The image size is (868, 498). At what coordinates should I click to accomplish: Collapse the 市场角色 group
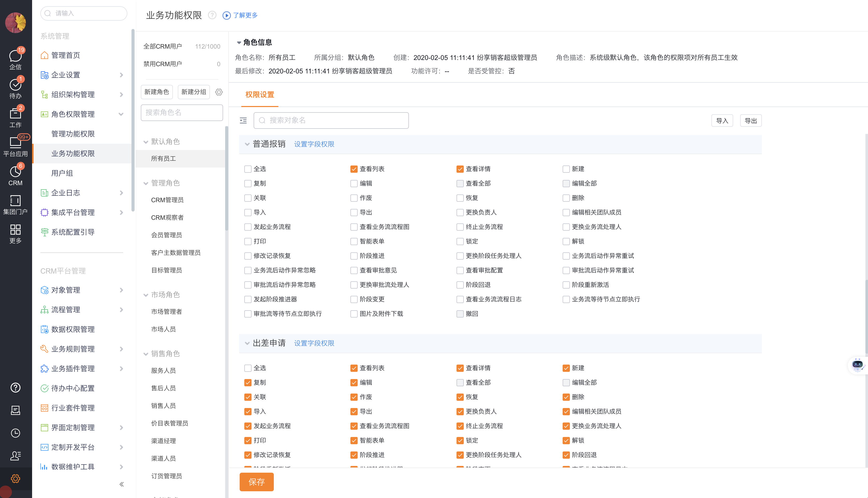pos(146,295)
